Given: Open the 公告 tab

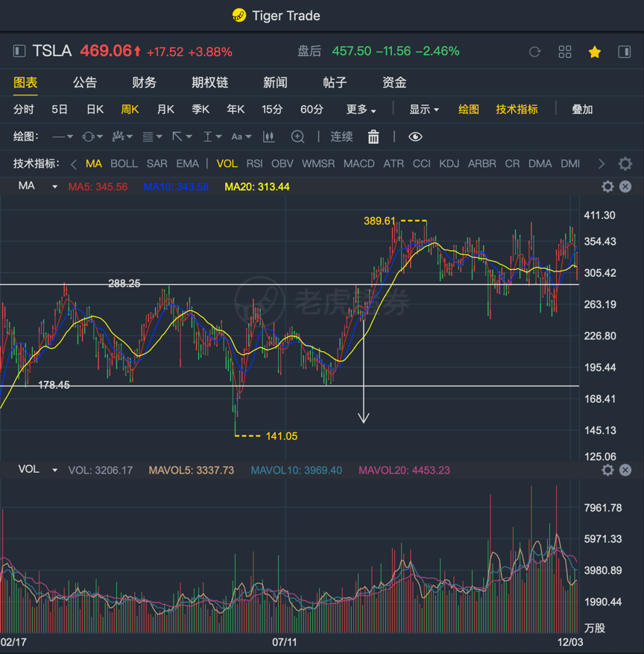Looking at the screenshot, I should [x=85, y=83].
